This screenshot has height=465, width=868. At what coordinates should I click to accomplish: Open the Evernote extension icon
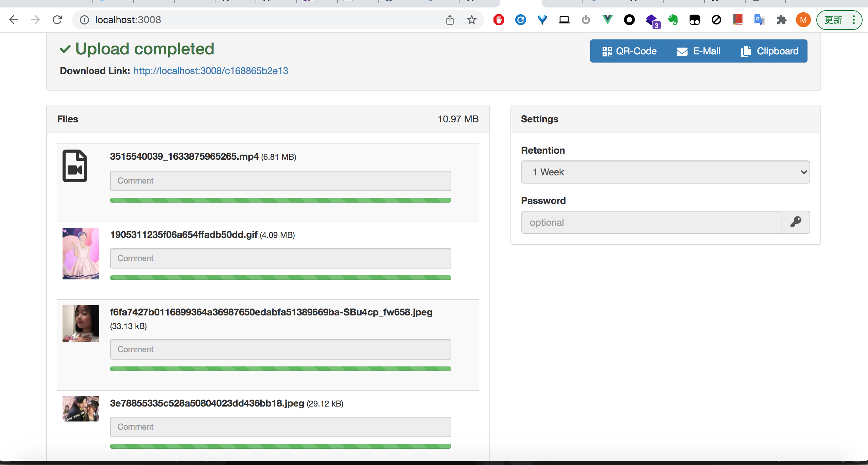click(x=673, y=20)
